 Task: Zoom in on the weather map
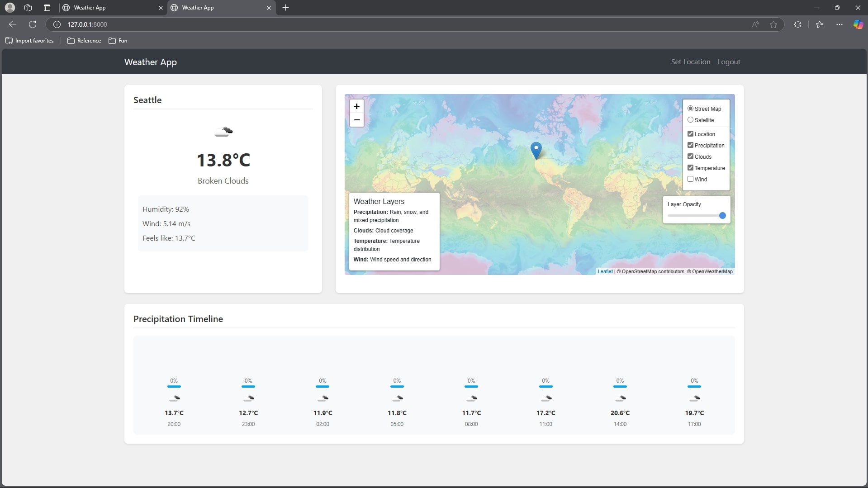click(x=357, y=106)
